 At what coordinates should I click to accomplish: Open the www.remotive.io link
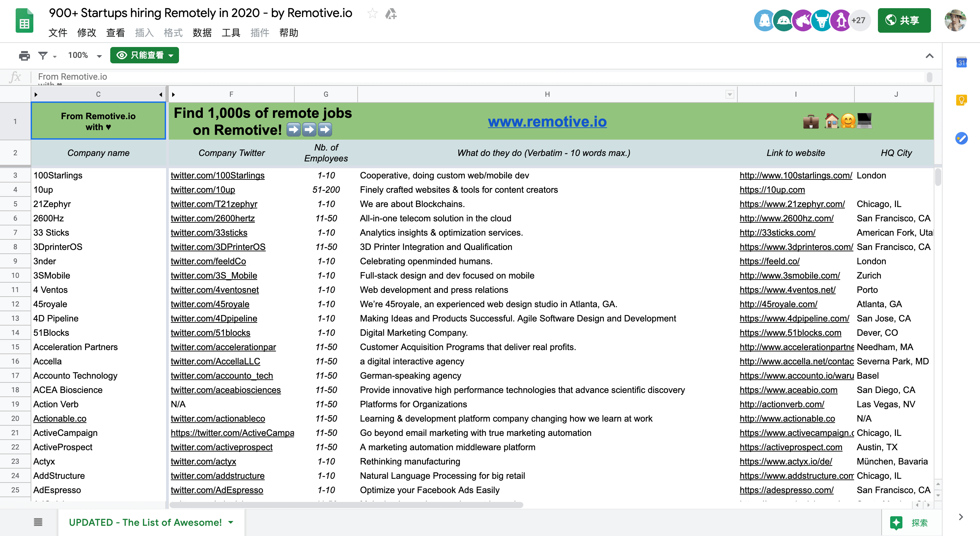(x=547, y=122)
